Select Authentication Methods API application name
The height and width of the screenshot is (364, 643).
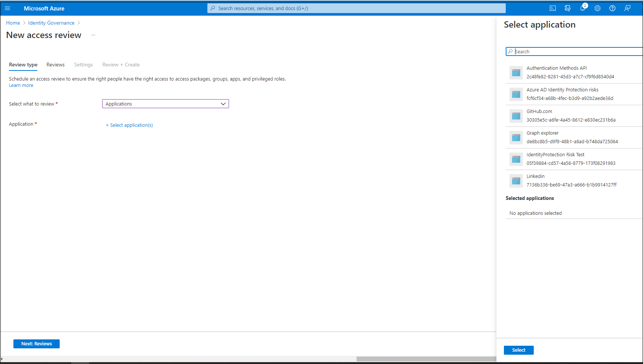click(557, 68)
